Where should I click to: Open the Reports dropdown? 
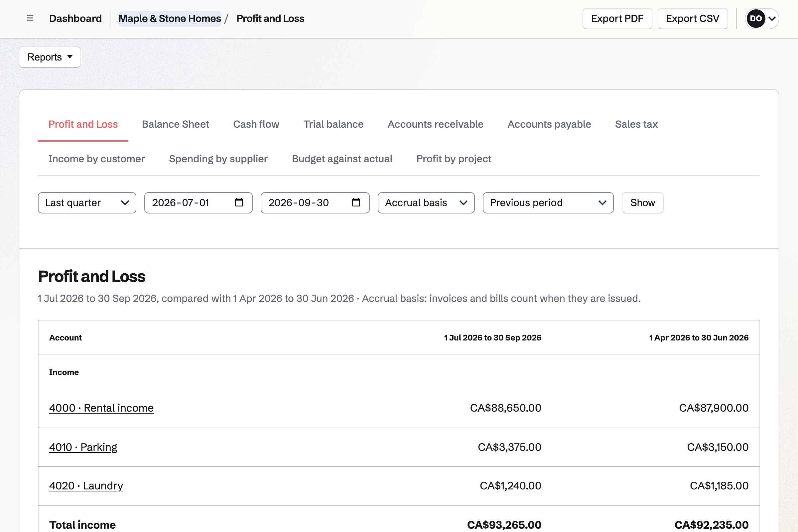[50, 57]
